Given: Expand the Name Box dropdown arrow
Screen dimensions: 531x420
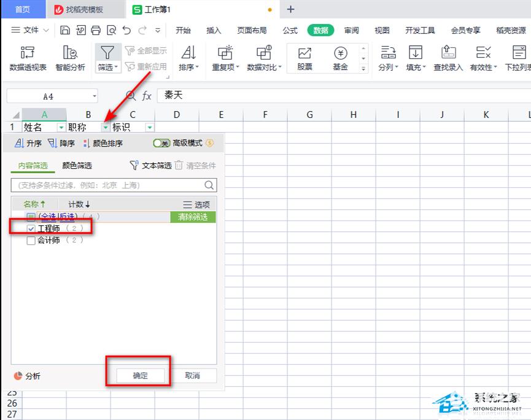Looking at the screenshot, I should pos(95,96).
